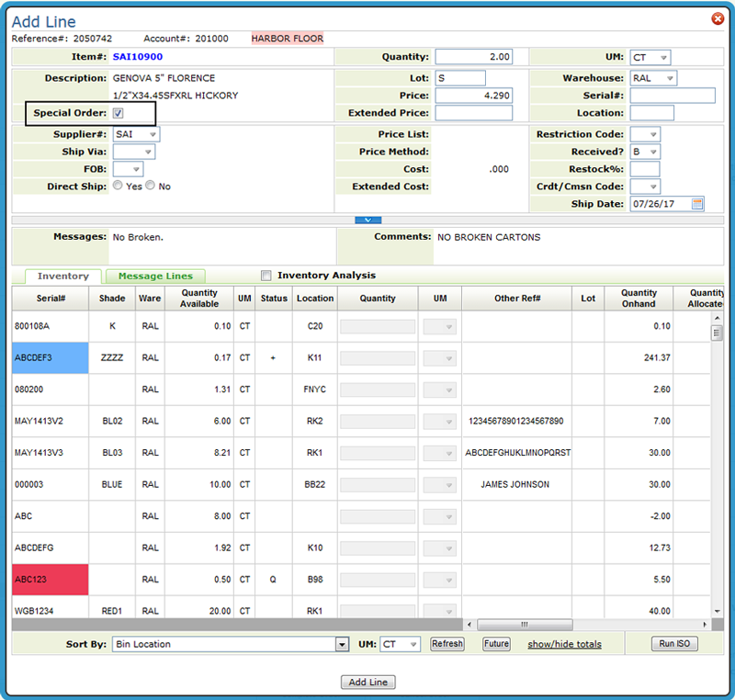Screen dimensions: 735x700
Task: Select Yes for Direct Ship
Action: point(118,186)
